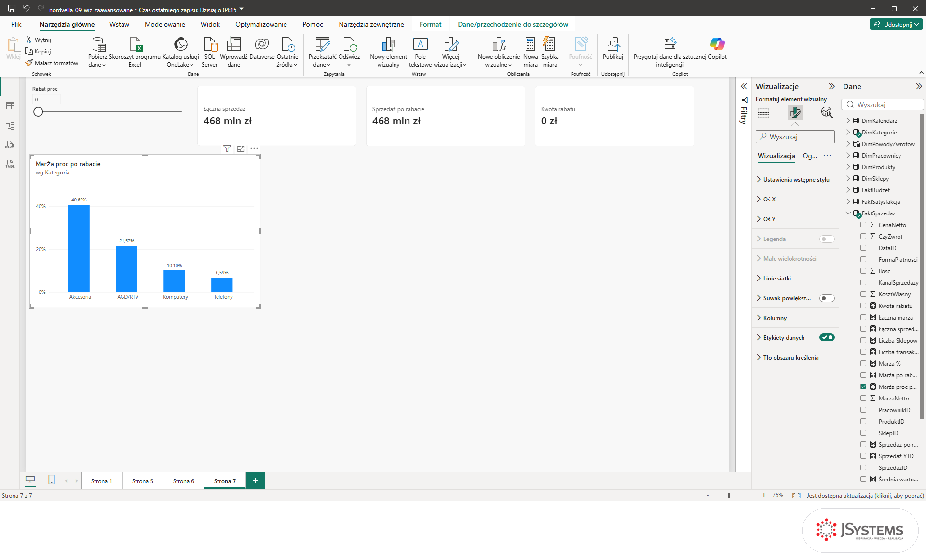The image size is (926, 560).
Task: Open the table view from left sidebar
Action: coord(10,106)
